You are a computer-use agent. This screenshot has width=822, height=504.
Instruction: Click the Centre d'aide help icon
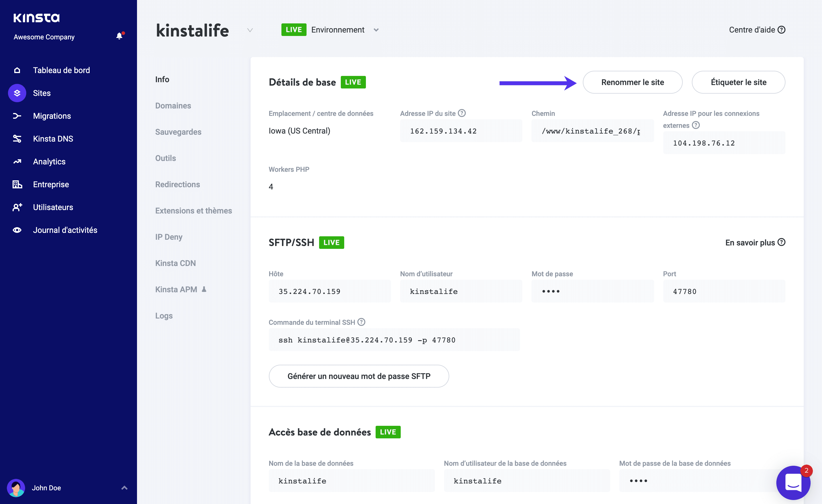(782, 29)
